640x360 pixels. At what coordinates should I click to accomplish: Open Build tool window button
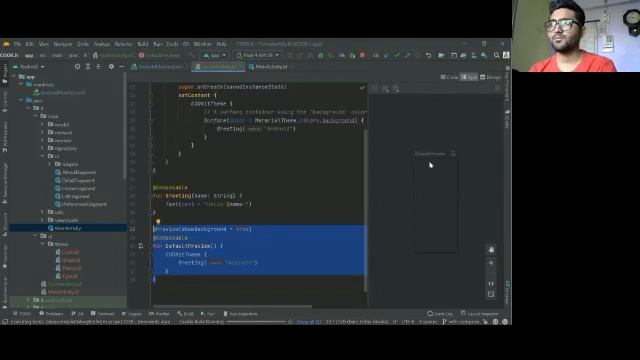[x=186, y=313]
